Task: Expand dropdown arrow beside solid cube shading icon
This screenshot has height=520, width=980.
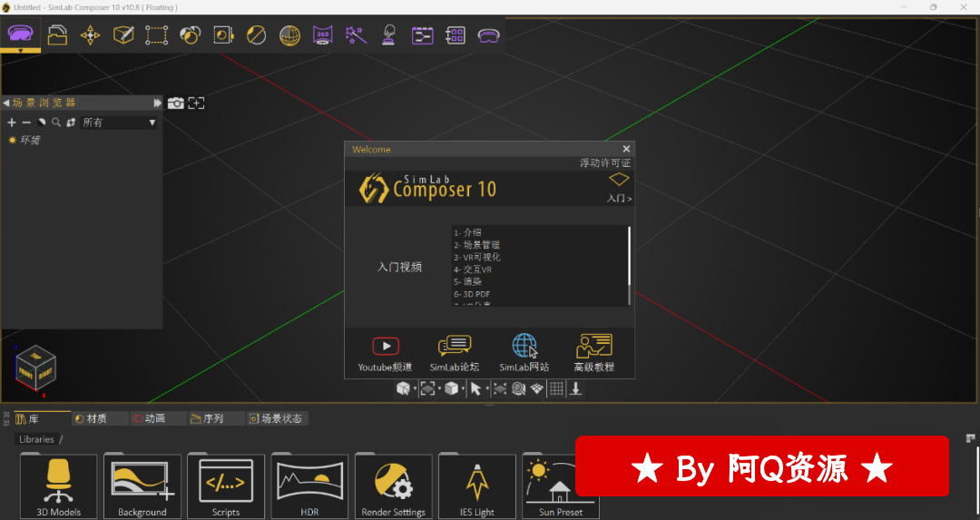Action: 463,389
